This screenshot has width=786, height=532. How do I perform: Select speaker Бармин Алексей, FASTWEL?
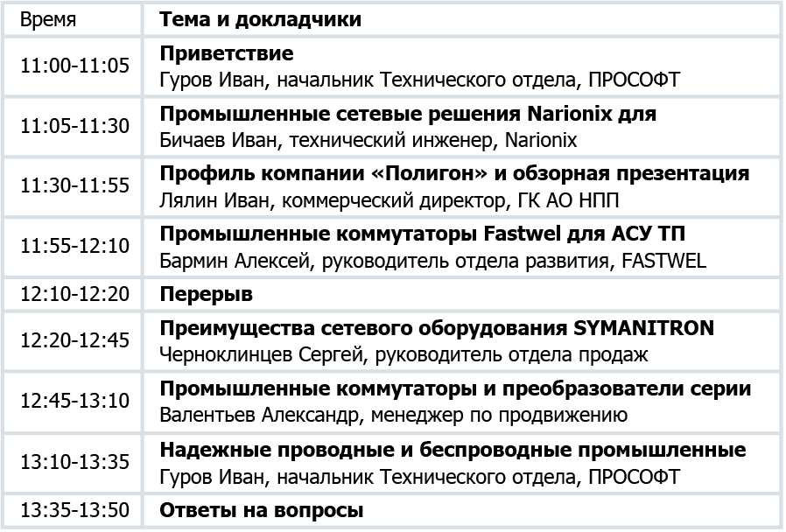[432, 261]
